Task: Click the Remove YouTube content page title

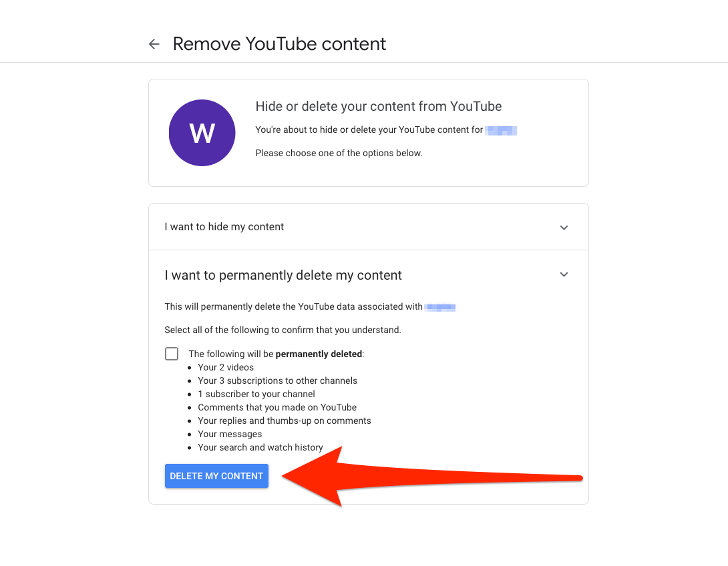Action: [x=279, y=44]
